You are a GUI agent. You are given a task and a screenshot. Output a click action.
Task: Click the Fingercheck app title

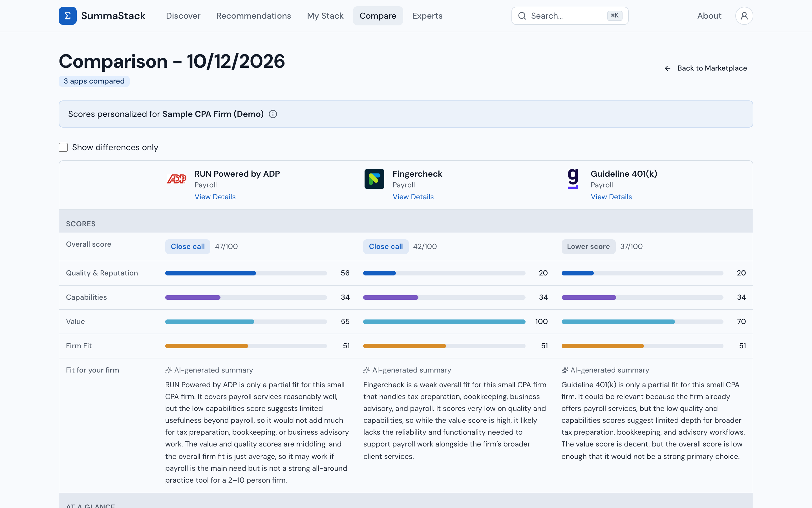pyautogui.click(x=417, y=174)
